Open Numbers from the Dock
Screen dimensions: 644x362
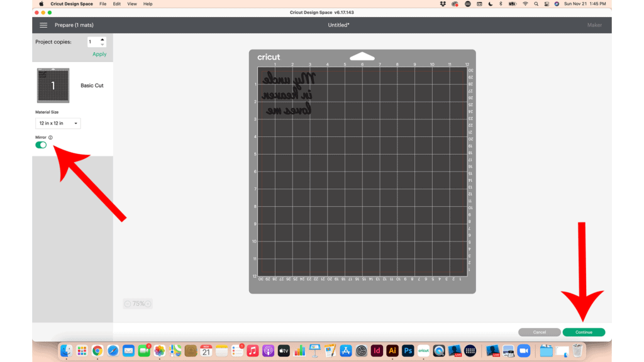pyautogui.click(x=299, y=351)
